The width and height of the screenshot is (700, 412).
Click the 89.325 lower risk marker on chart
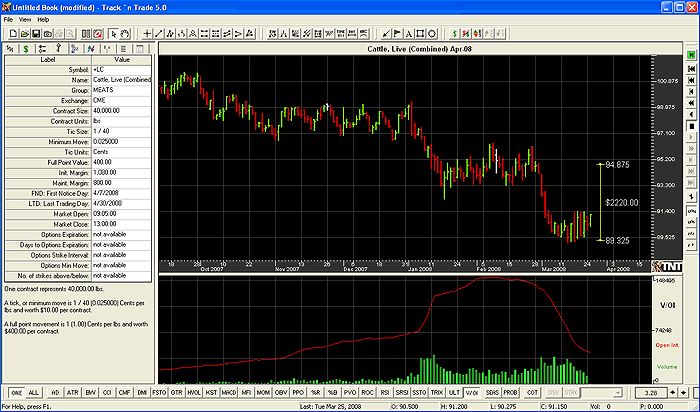coord(617,241)
